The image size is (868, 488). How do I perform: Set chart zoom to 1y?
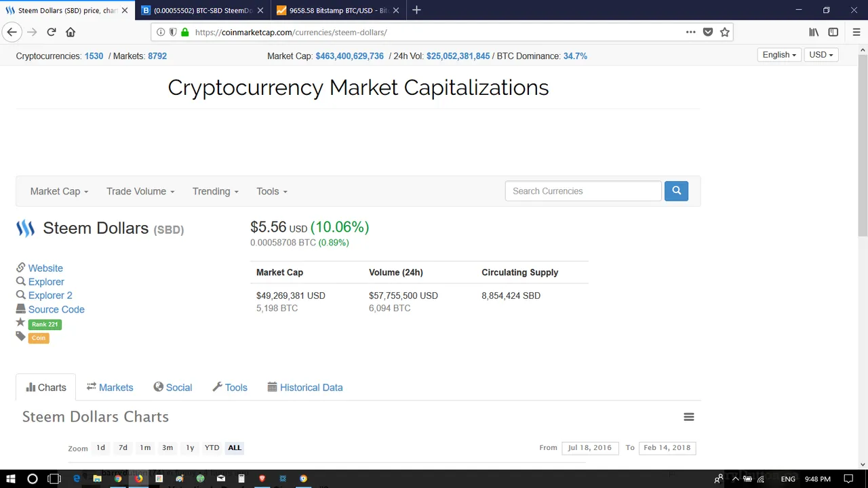click(x=190, y=447)
